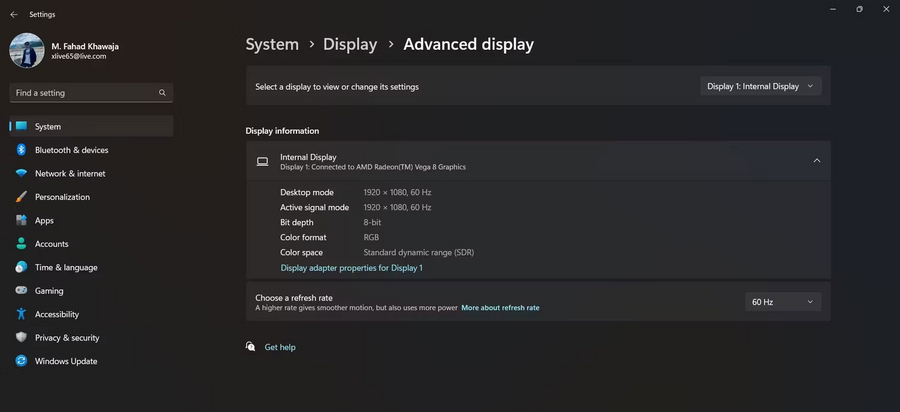
Task: Click the Get help chat icon
Action: (x=250, y=347)
